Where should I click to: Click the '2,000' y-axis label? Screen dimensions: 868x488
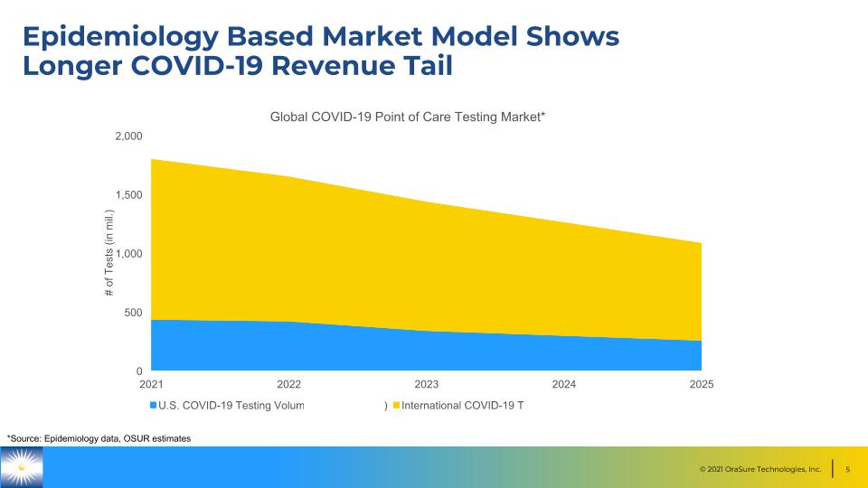pyautogui.click(x=128, y=136)
